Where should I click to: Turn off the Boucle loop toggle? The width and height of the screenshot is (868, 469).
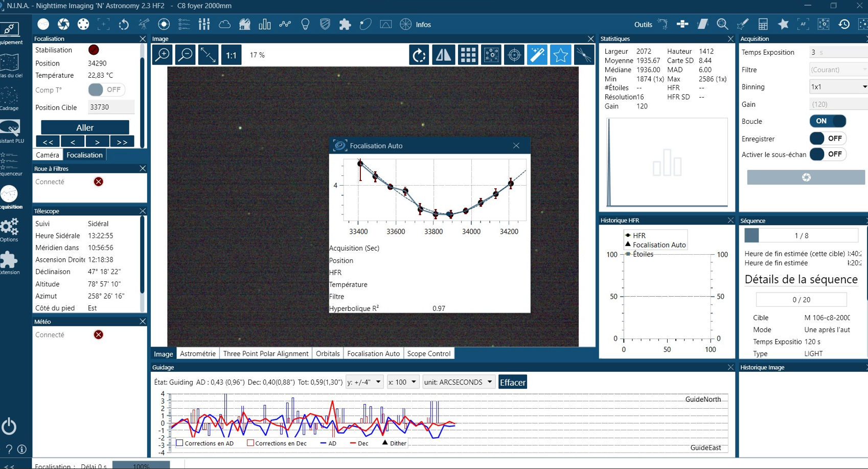tap(828, 121)
